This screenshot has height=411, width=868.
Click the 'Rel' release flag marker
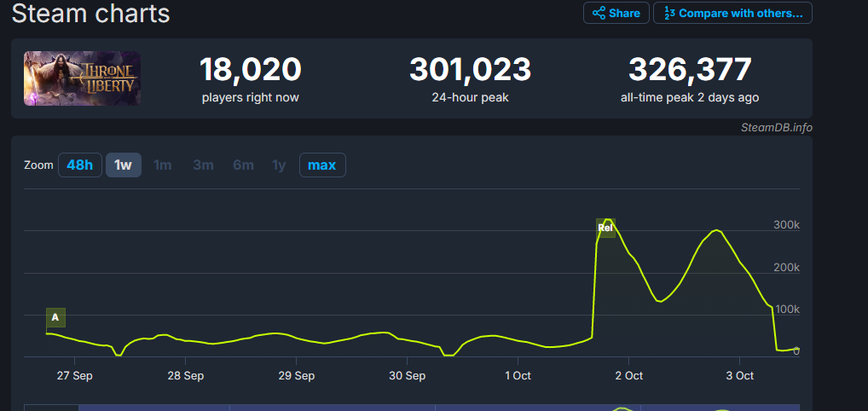point(605,228)
